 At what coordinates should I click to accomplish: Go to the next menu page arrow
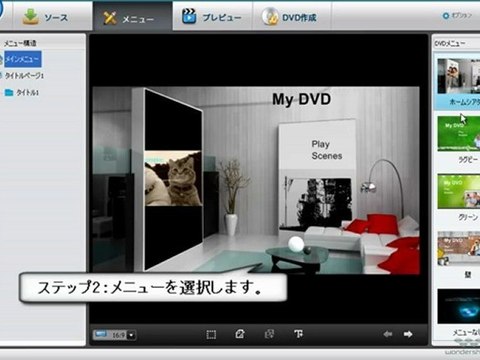coord(408,334)
